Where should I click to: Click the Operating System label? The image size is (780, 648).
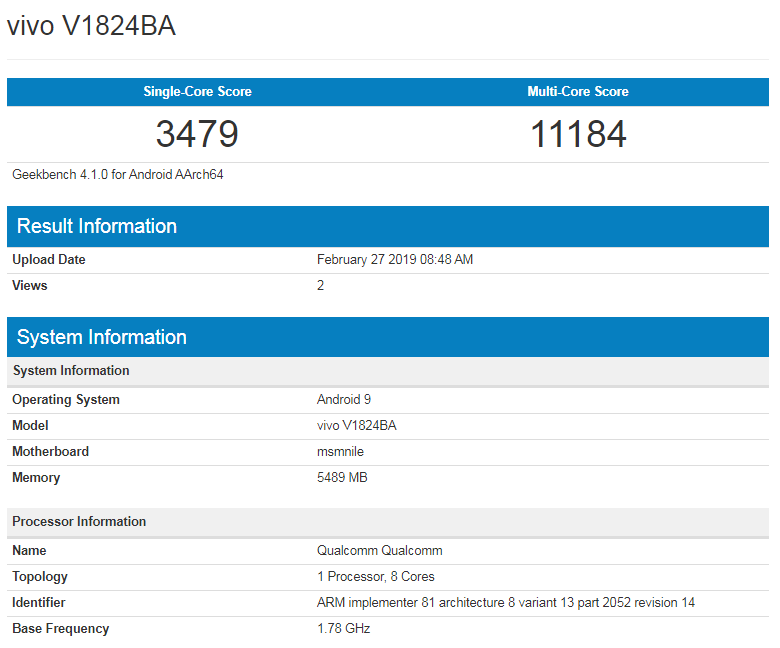pos(66,400)
